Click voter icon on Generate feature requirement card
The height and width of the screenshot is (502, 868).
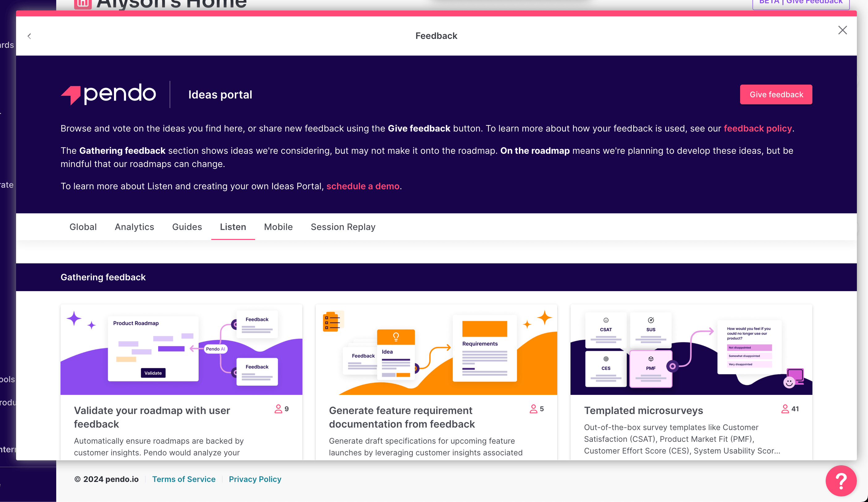coord(533,409)
